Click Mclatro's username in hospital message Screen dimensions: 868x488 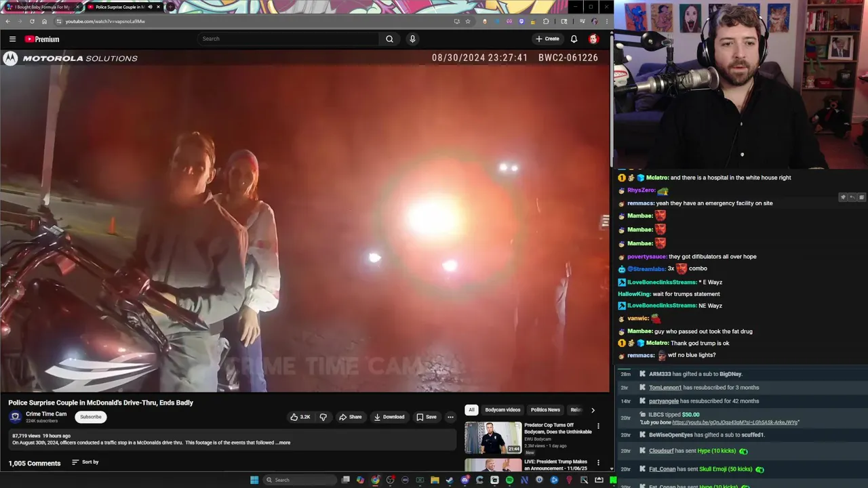click(x=657, y=178)
